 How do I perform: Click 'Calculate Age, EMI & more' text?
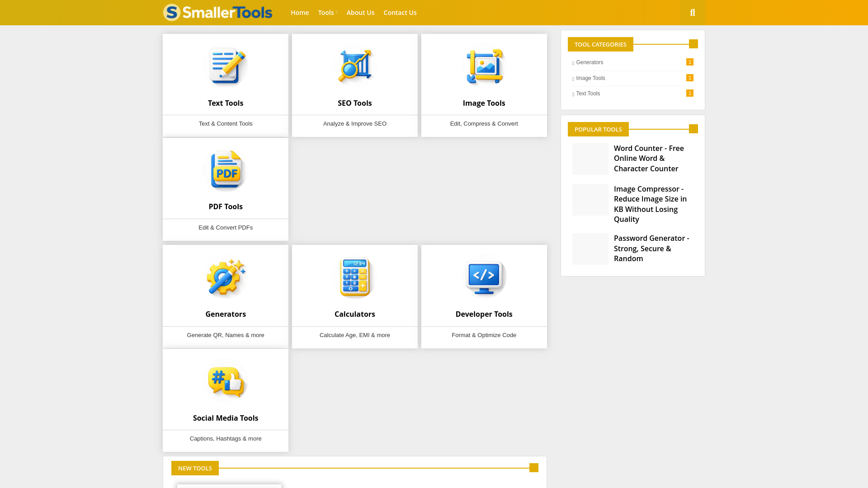355,335
